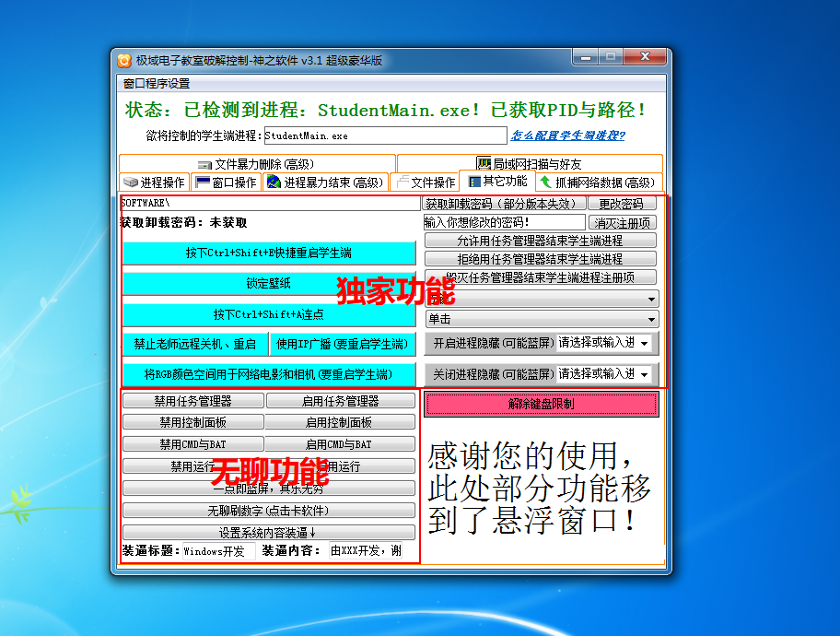This screenshot has width=840, height=636.
Task: Click 无聊刷数字(点击卡软件) button
Action: click(269, 511)
